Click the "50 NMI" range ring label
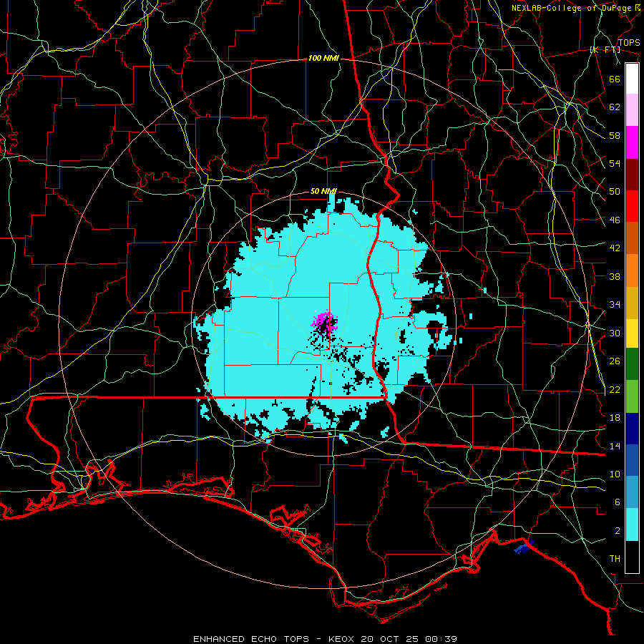Viewport: 644px width, 644px height. coord(323,191)
